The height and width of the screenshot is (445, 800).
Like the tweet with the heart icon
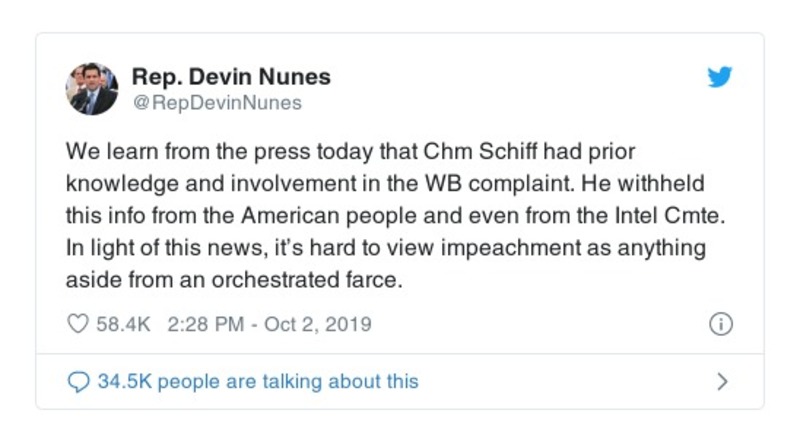[77, 324]
